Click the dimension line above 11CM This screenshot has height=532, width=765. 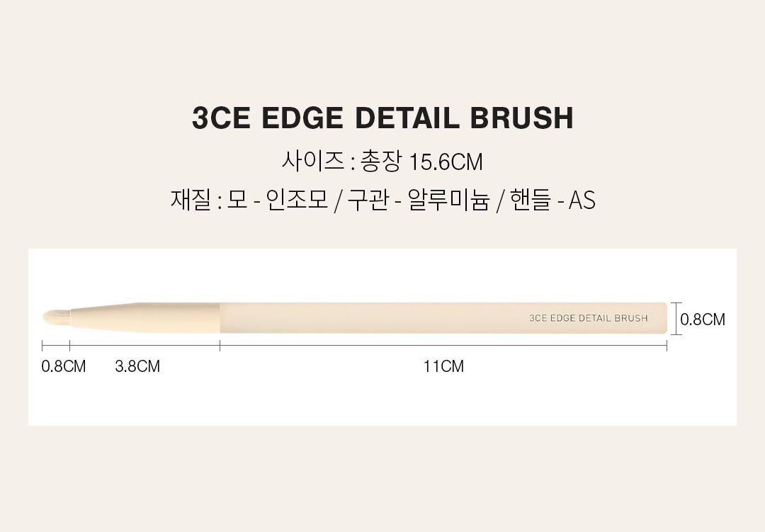point(443,346)
